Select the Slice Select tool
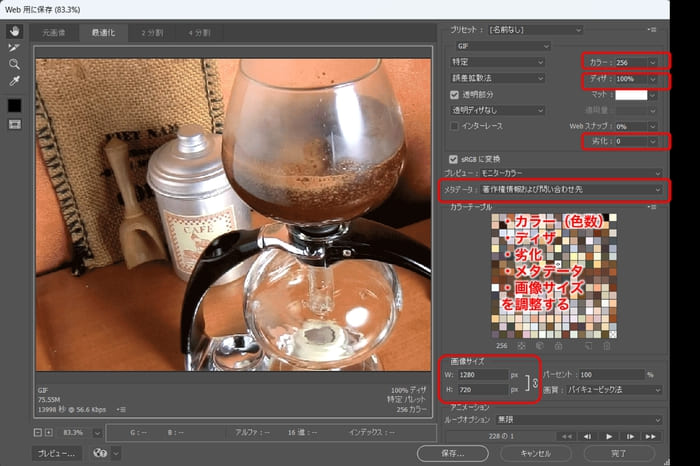 point(14,47)
